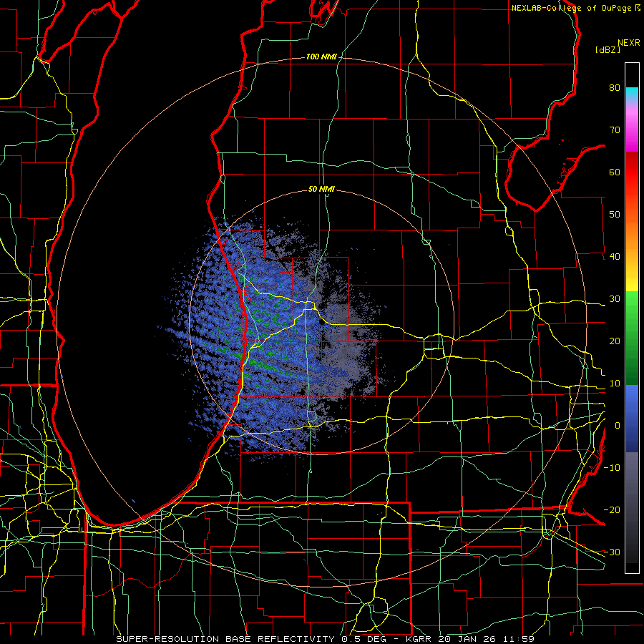This screenshot has width=644, height=644.
Task: Click the -10 dBZ scale value
Action: (612, 468)
